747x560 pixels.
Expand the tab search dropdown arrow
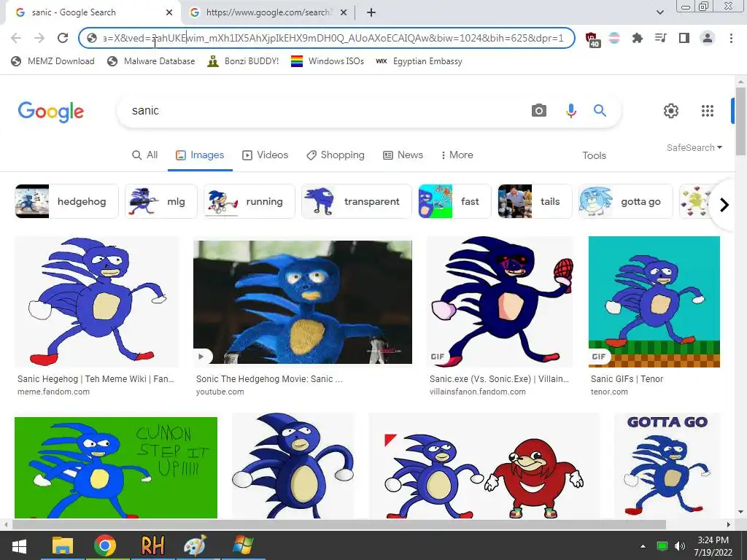click(x=659, y=12)
